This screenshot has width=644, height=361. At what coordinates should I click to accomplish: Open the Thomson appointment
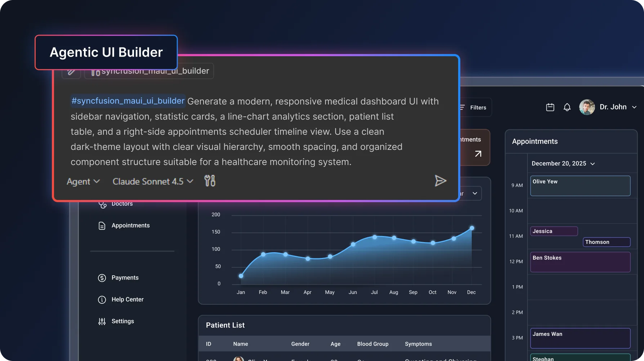[607, 242]
